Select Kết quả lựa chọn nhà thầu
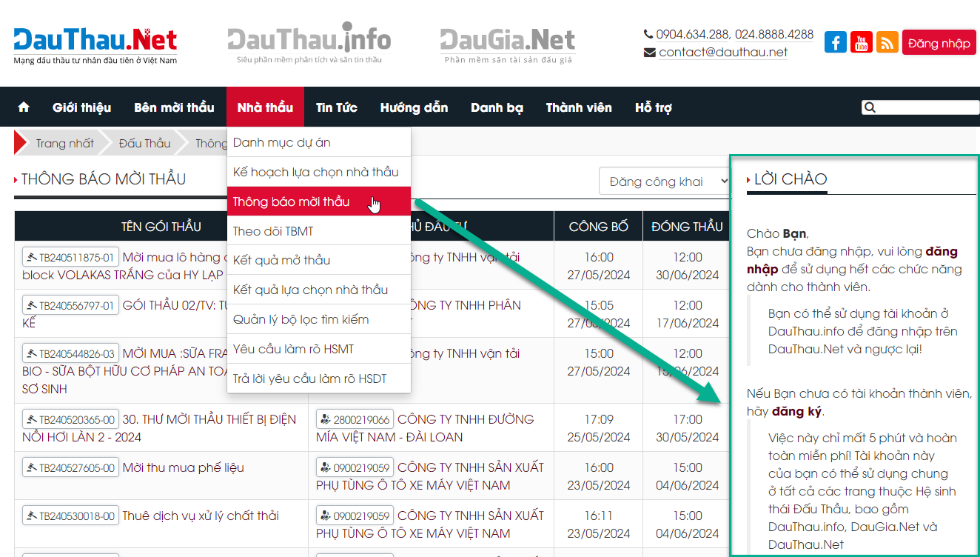980x557 pixels. (318, 290)
